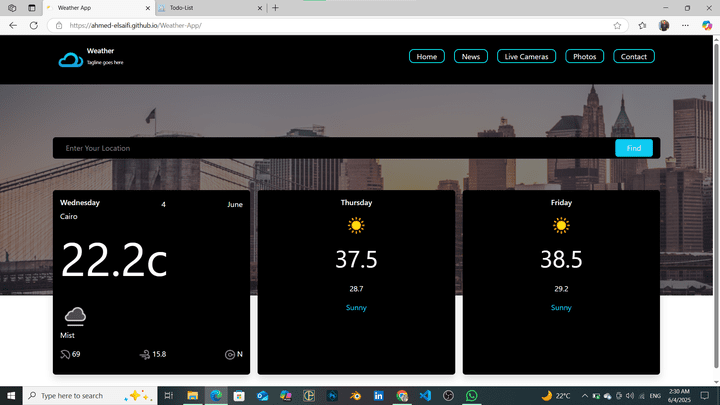Open the Windows Start menu
This screenshot has width=720, height=405.
(x=11, y=395)
